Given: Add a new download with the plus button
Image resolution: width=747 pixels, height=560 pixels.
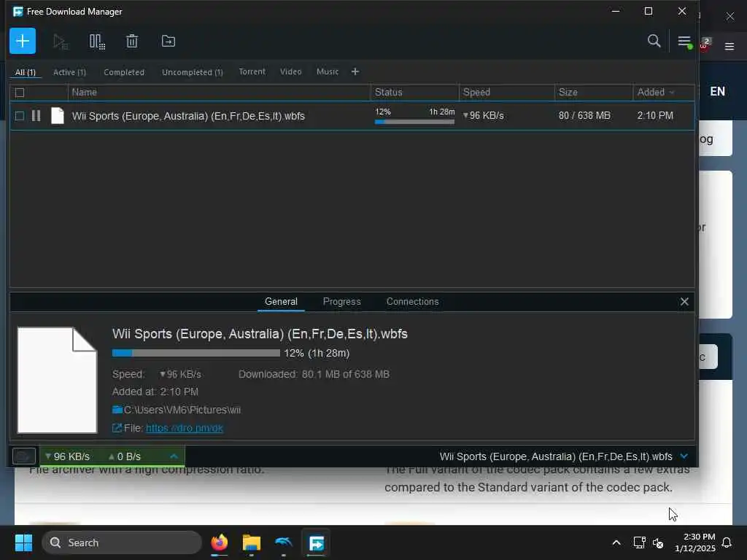Looking at the screenshot, I should (23, 41).
